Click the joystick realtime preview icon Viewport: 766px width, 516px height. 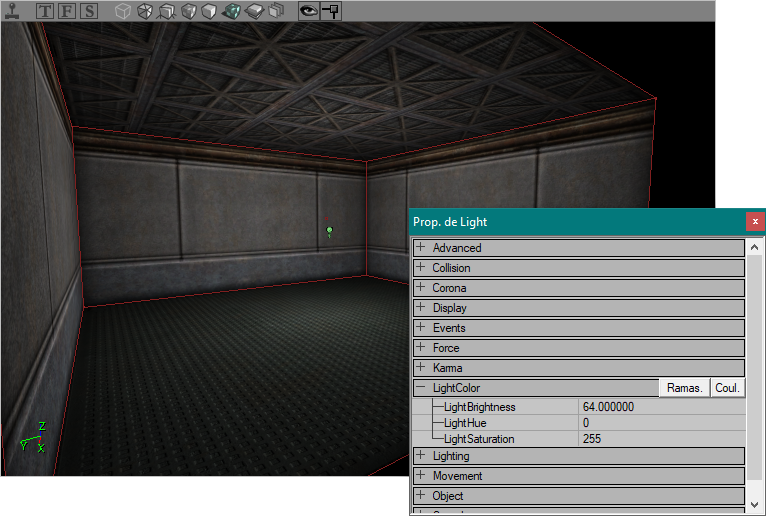click(11, 12)
